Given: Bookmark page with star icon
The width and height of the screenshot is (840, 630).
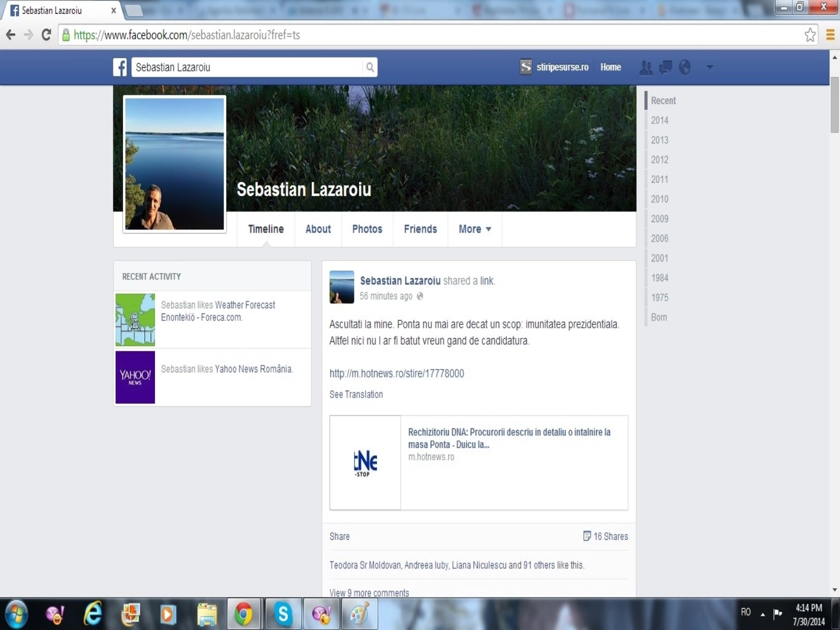Looking at the screenshot, I should click(810, 35).
